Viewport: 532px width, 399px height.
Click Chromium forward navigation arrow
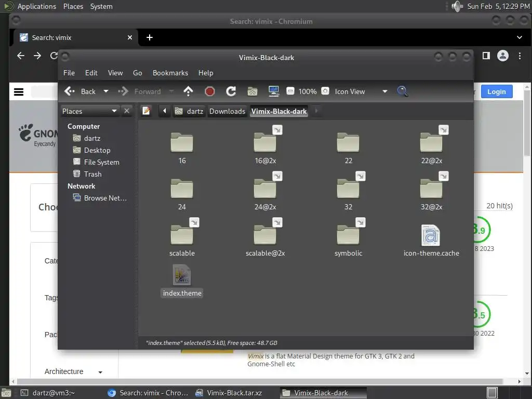(37, 56)
